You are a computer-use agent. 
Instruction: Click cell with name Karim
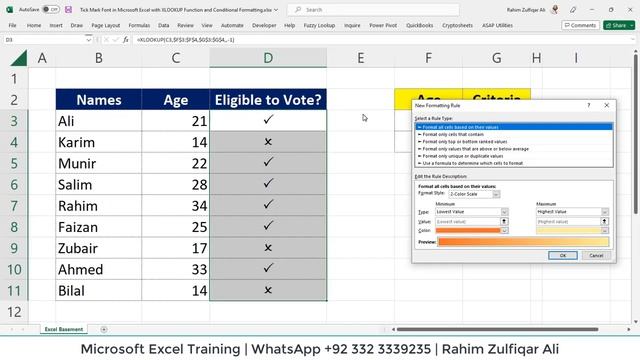click(99, 142)
